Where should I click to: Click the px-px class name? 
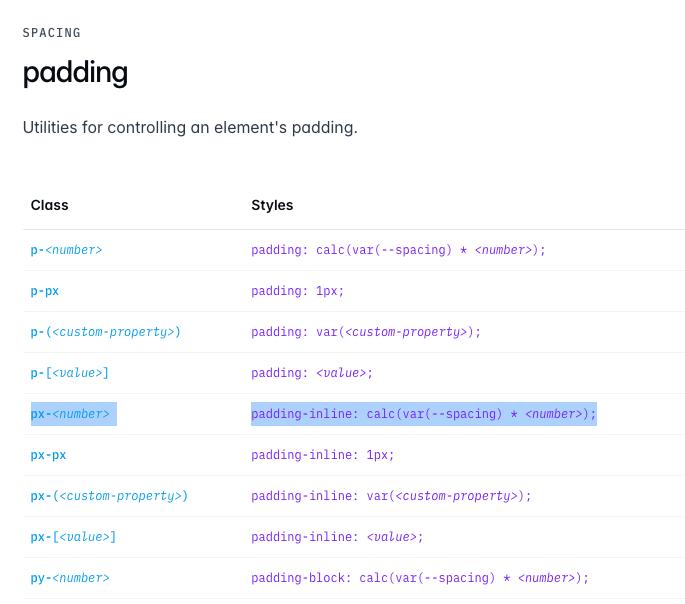click(48, 455)
